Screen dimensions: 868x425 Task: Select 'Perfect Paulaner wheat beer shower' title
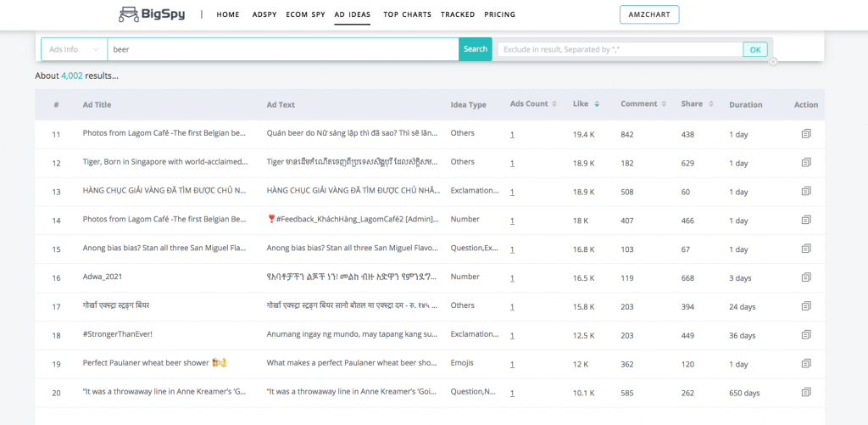tap(155, 363)
